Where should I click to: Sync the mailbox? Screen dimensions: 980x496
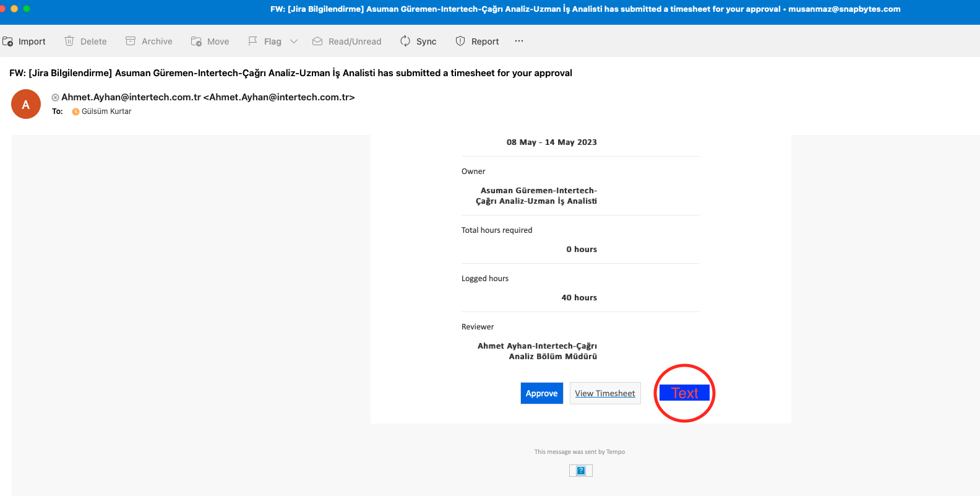(x=405, y=41)
